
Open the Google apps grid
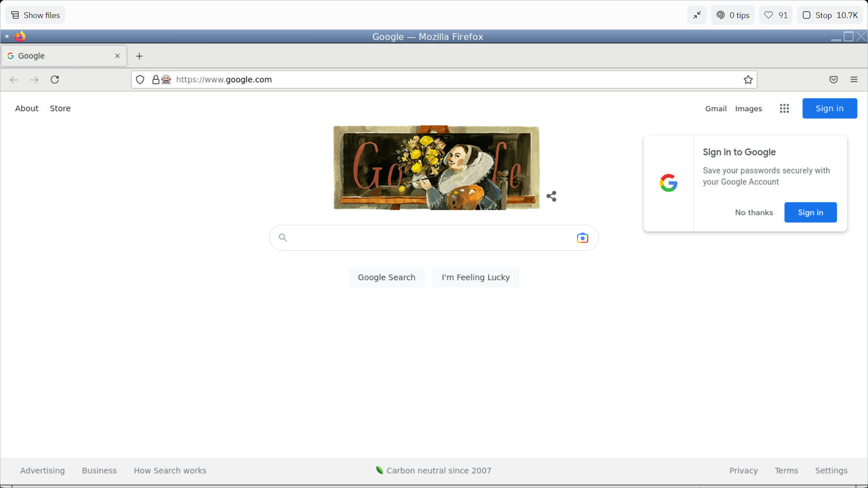[784, 108]
